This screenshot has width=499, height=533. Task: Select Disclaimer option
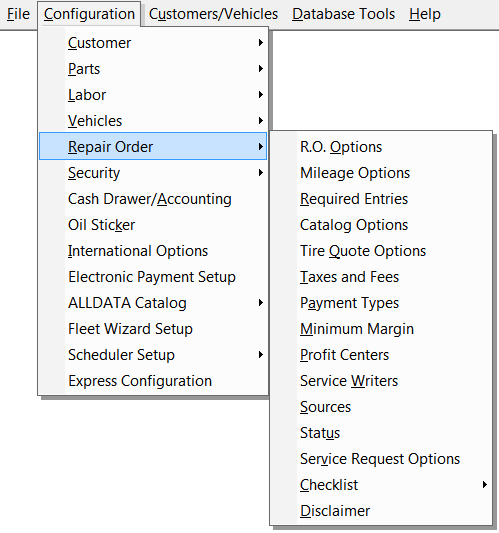click(381, 511)
